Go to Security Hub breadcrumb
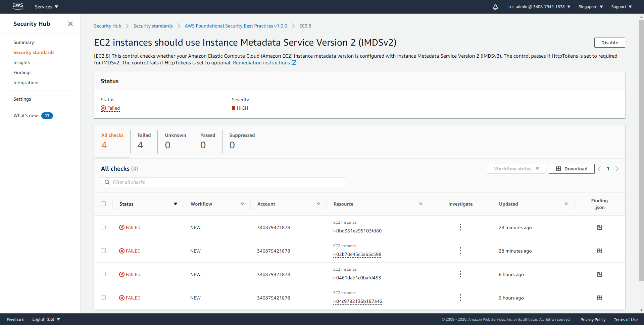 pyautogui.click(x=108, y=26)
